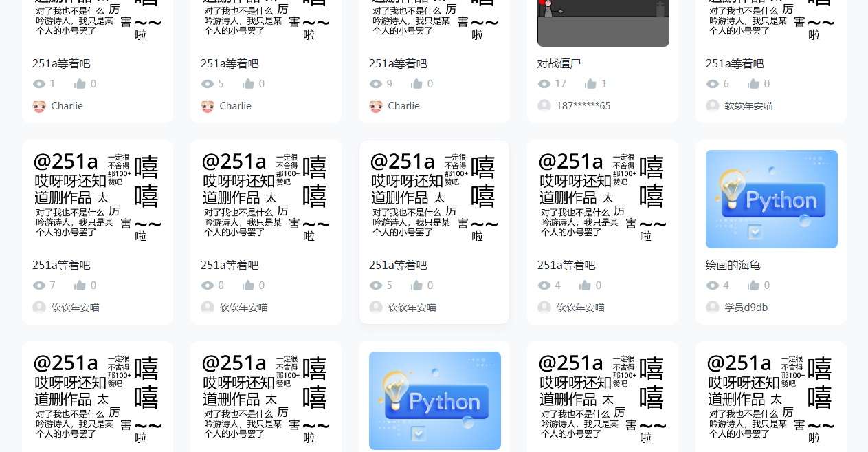Image resolution: width=868 pixels, height=452 pixels.
Task: Click the zombie game thumbnail
Action: point(603,23)
